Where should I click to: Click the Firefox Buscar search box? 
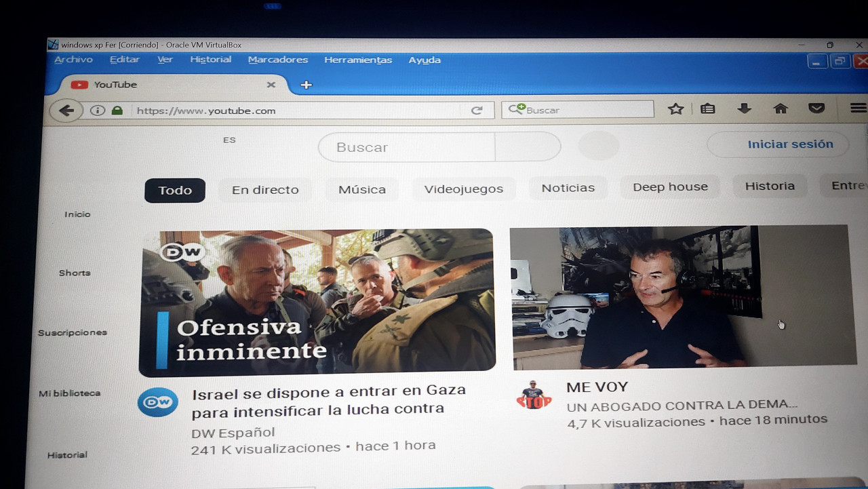click(x=578, y=109)
